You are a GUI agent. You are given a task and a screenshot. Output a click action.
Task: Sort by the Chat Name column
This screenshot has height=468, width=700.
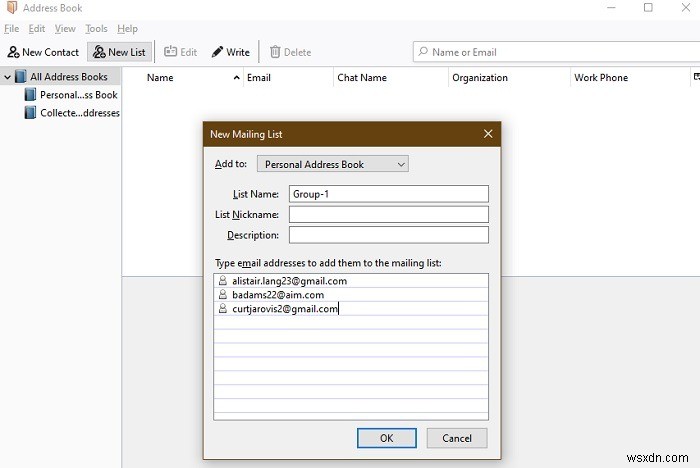click(x=391, y=78)
